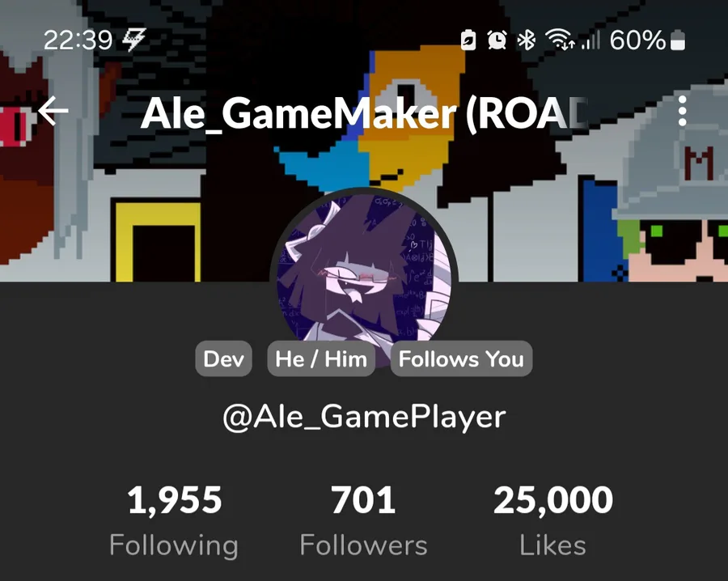Open the 25,000 Likes count

tap(553, 520)
